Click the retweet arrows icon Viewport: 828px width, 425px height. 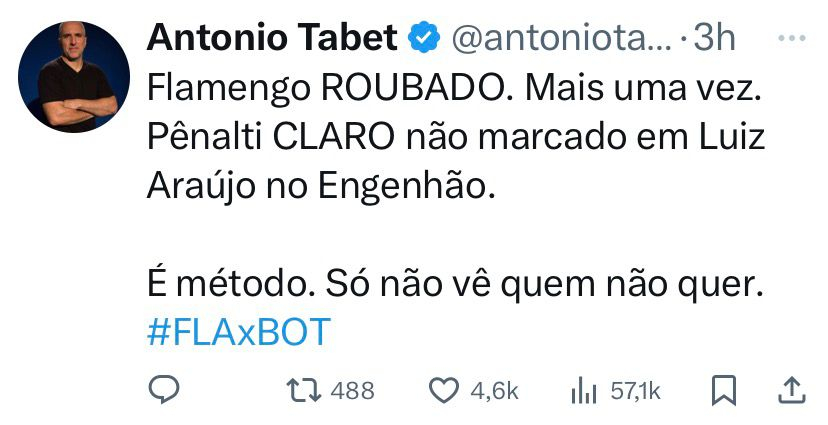click(x=304, y=391)
